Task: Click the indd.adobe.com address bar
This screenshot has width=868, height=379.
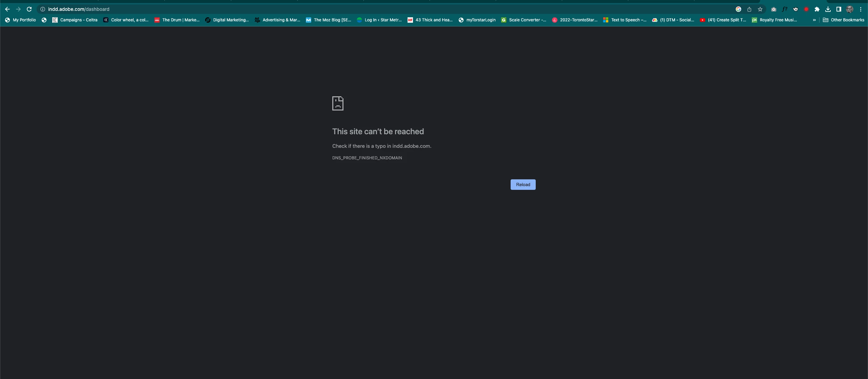Action: click(x=237, y=9)
